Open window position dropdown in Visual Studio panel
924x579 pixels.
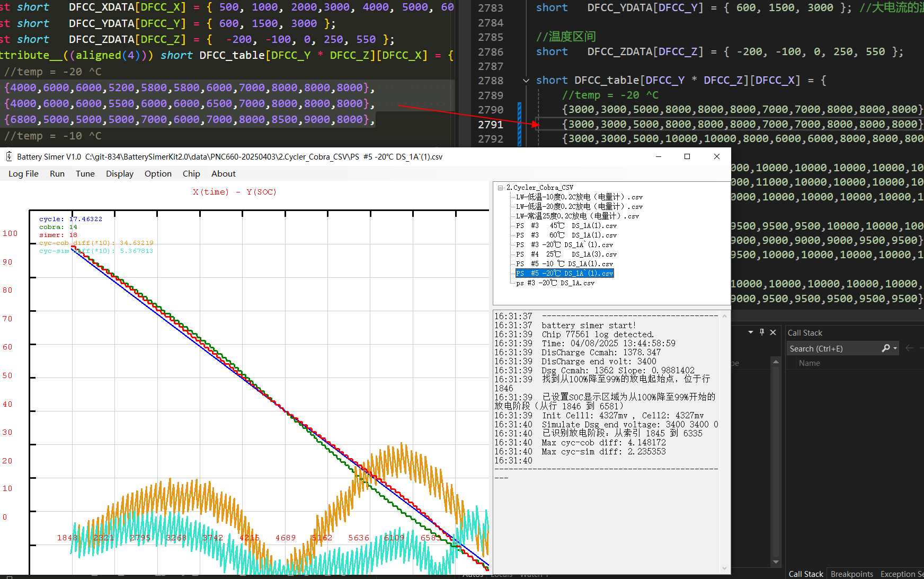pos(751,332)
